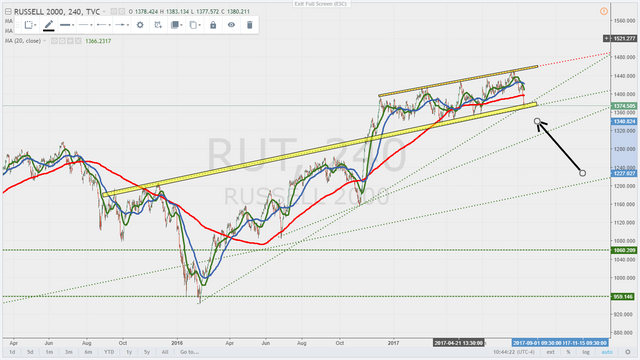
Task: Select the 3m time range
Action: pos(69,352)
